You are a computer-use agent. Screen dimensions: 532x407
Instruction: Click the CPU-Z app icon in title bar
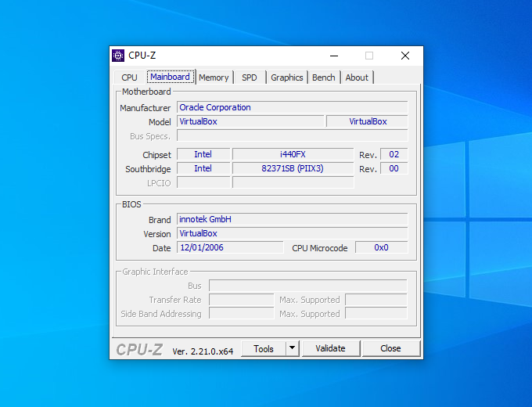118,56
